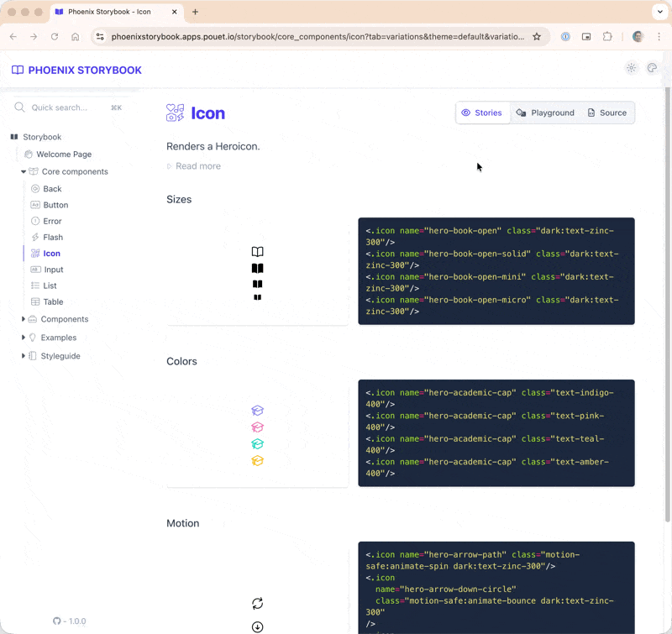
Task: Expand the Components folder
Action: point(24,319)
